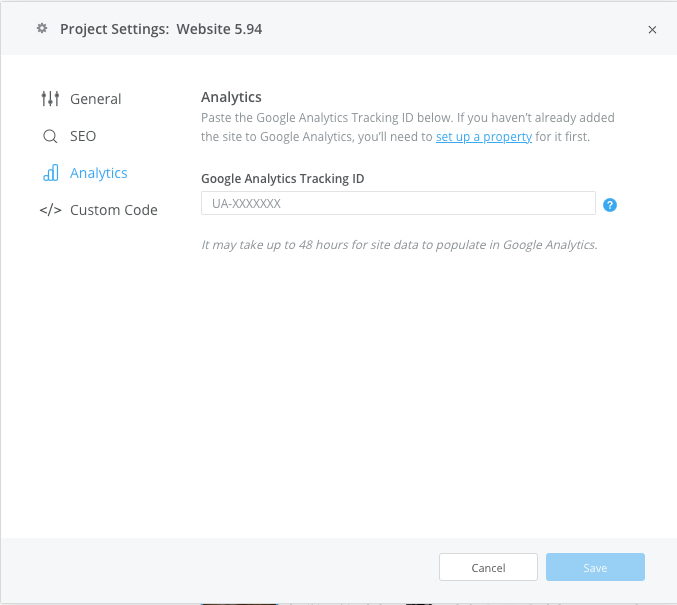
Task: Focus the Google Analytics Tracking ID field
Action: point(398,204)
